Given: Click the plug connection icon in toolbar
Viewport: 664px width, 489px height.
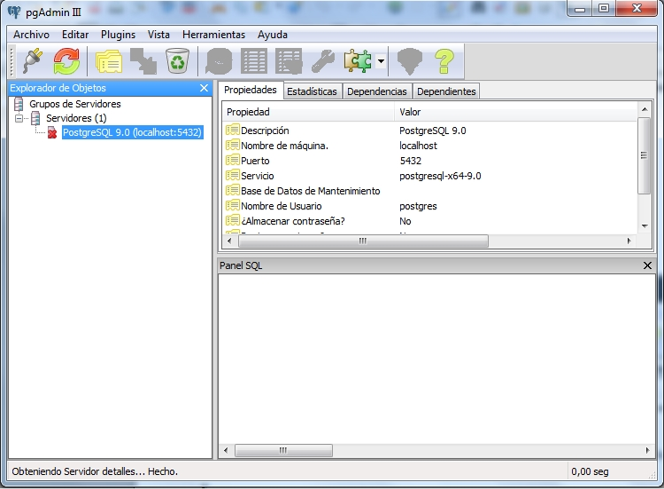Looking at the screenshot, I should pos(33,61).
